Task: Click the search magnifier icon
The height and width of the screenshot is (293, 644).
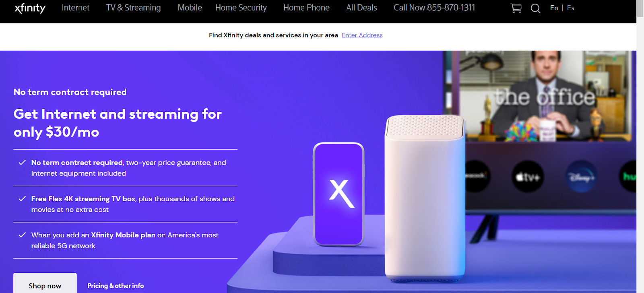Action: tap(535, 8)
